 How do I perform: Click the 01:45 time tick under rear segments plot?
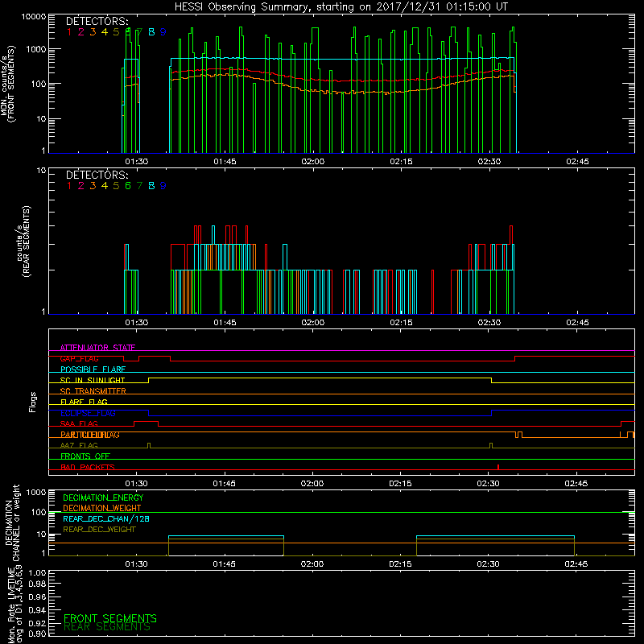(225, 323)
